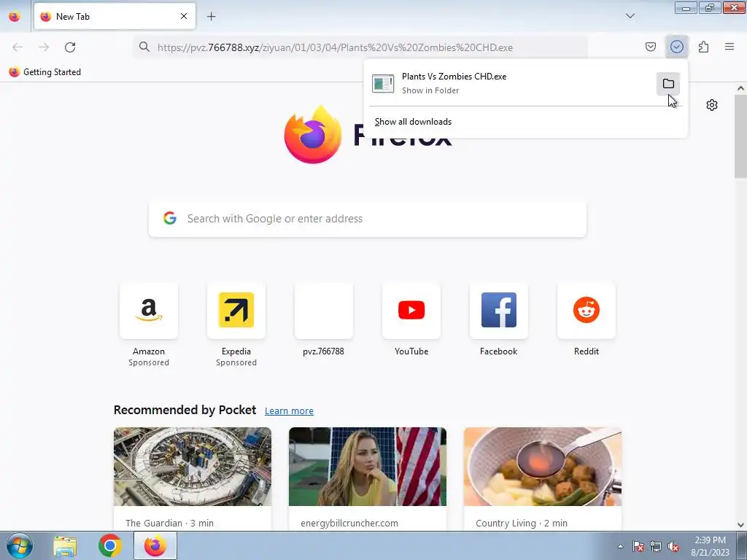747x560 pixels.
Task: Open a new tab with plus button
Action: [211, 16]
